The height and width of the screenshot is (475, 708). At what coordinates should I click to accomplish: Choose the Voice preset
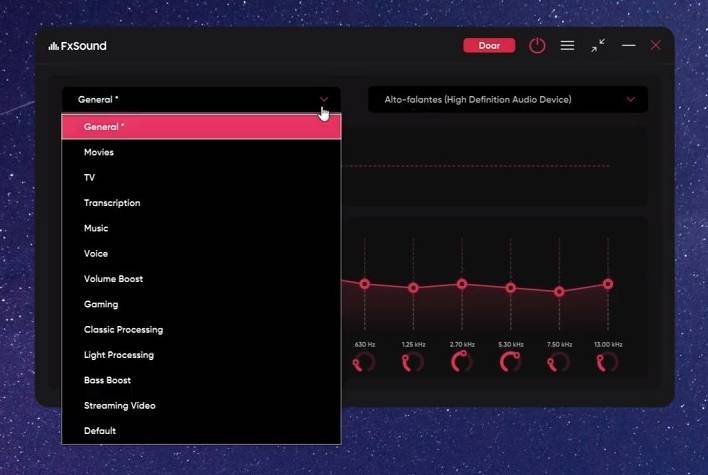coord(201,253)
